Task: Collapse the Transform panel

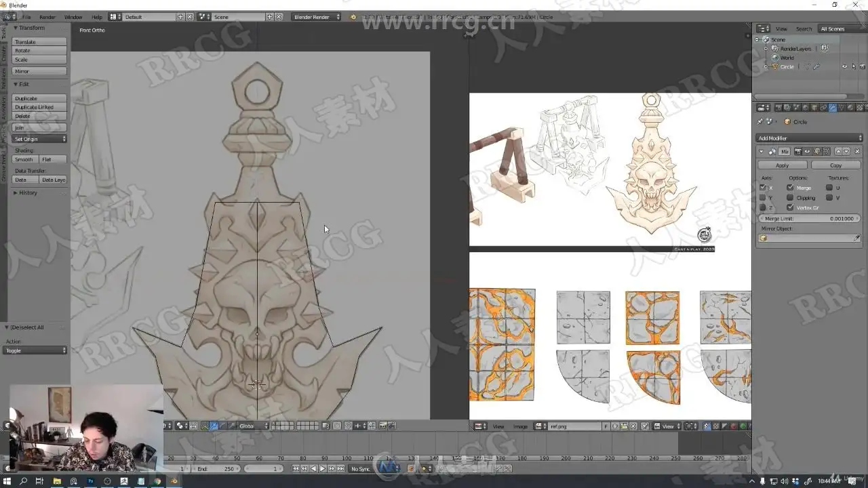Action: point(16,28)
